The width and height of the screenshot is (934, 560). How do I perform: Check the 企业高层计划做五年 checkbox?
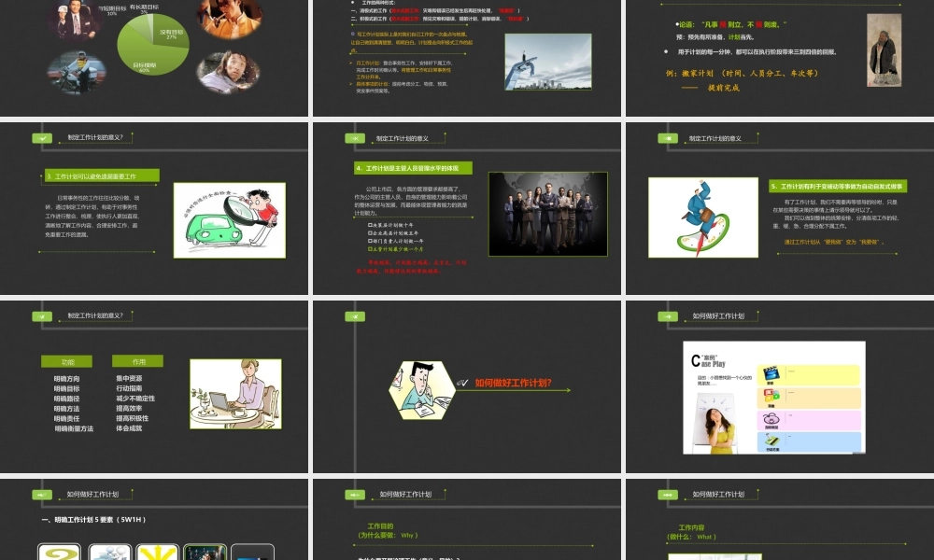pos(370,233)
